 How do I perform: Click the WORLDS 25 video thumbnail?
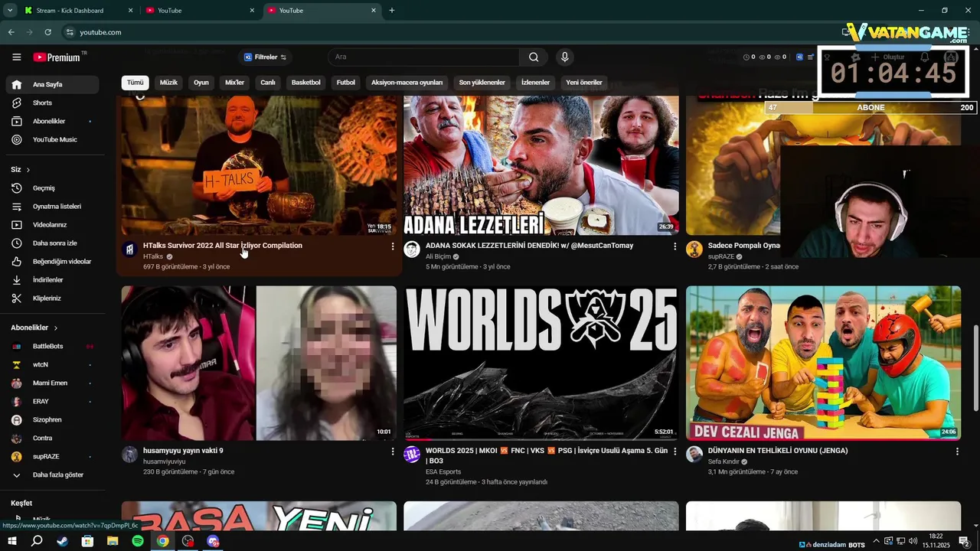tap(541, 364)
